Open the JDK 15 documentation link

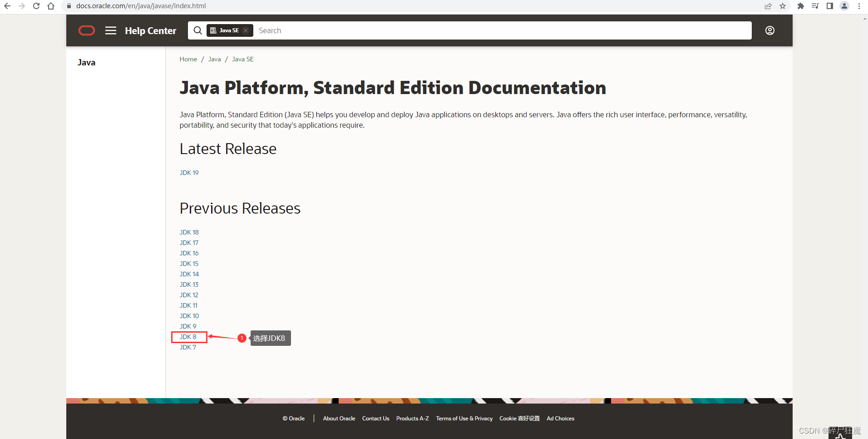189,264
